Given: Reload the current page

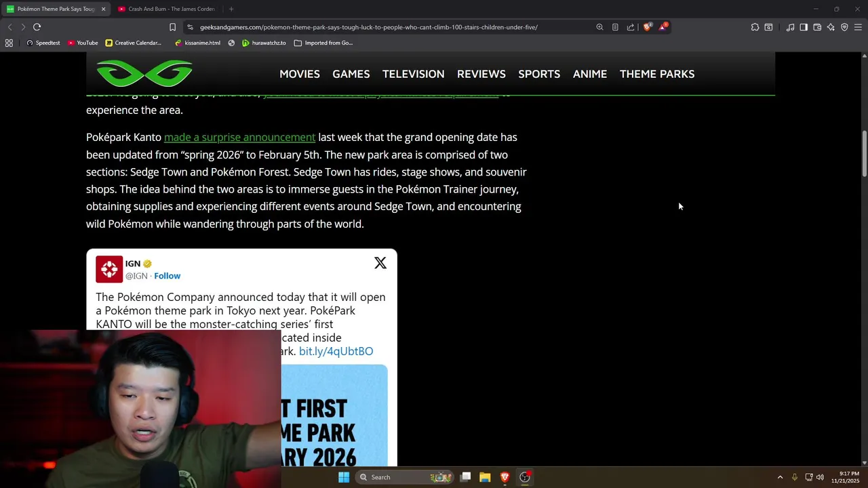Looking at the screenshot, I should pyautogui.click(x=37, y=27).
